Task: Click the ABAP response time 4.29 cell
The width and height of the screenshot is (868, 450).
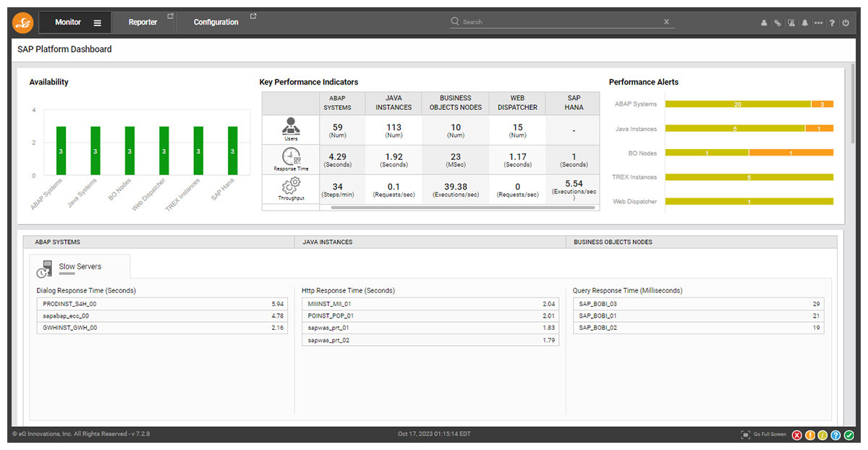Action: pyautogui.click(x=342, y=160)
